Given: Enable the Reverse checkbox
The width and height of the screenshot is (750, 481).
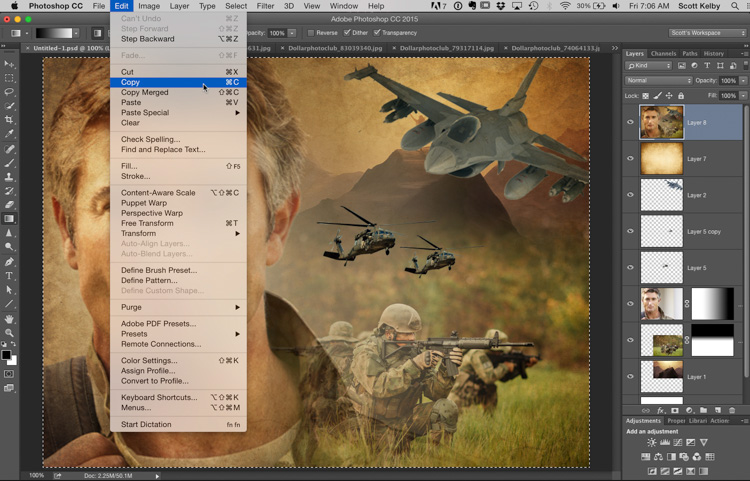Looking at the screenshot, I should pos(312,33).
